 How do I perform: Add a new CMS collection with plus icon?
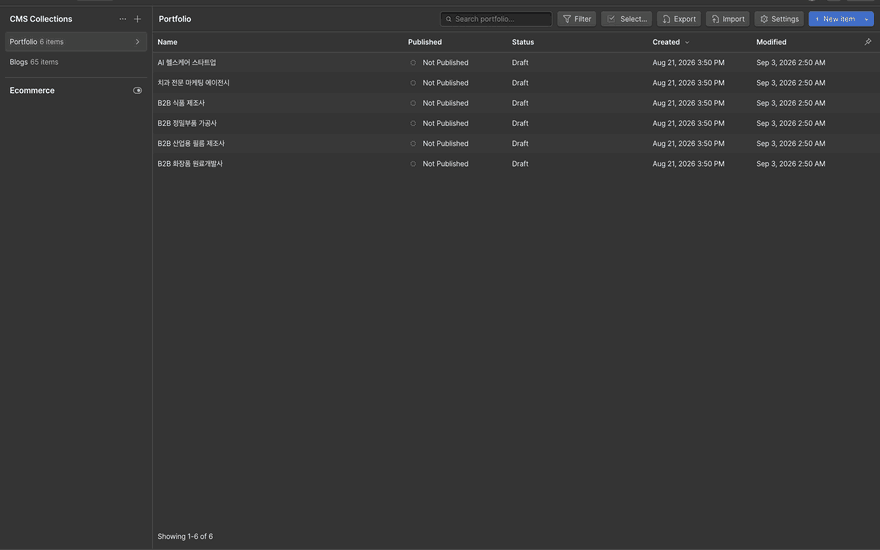(x=138, y=19)
